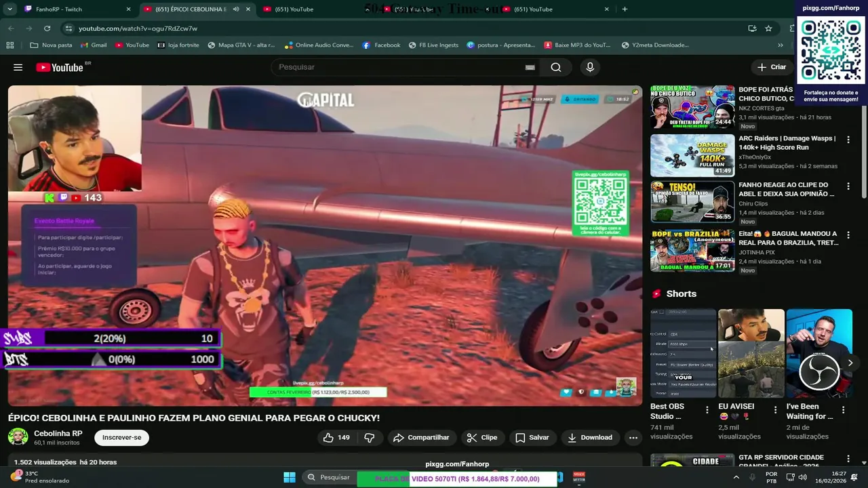868x488 pixels.
Task: Close the FanhoRP - Twitch tab
Action: [128, 9]
